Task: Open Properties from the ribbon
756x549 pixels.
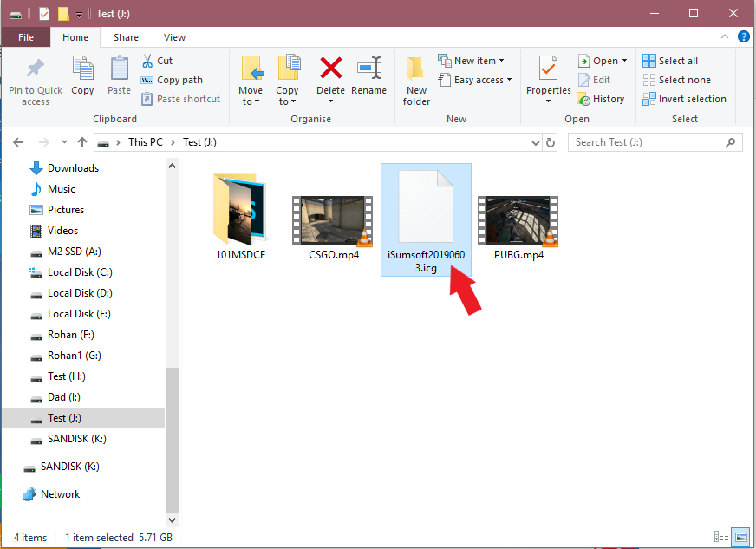Action: pyautogui.click(x=548, y=69)
